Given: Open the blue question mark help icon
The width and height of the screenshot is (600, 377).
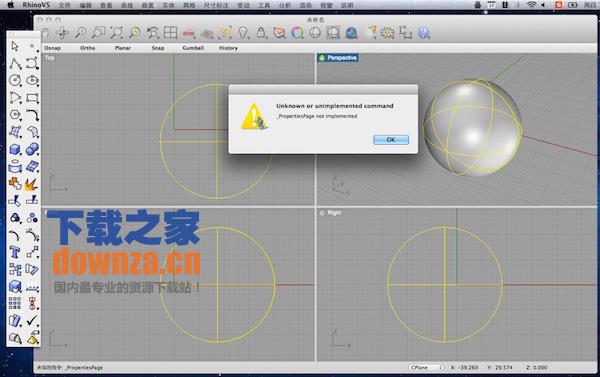Looking at the screenshot, I should click(423, 33).
